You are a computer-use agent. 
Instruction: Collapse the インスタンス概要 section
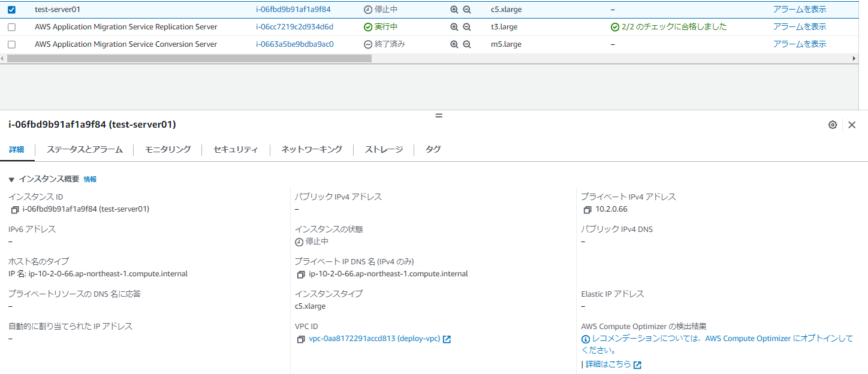tap(11, 179)
